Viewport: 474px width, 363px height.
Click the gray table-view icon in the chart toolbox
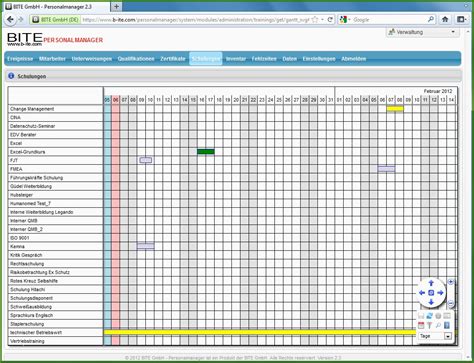(447, 316)
